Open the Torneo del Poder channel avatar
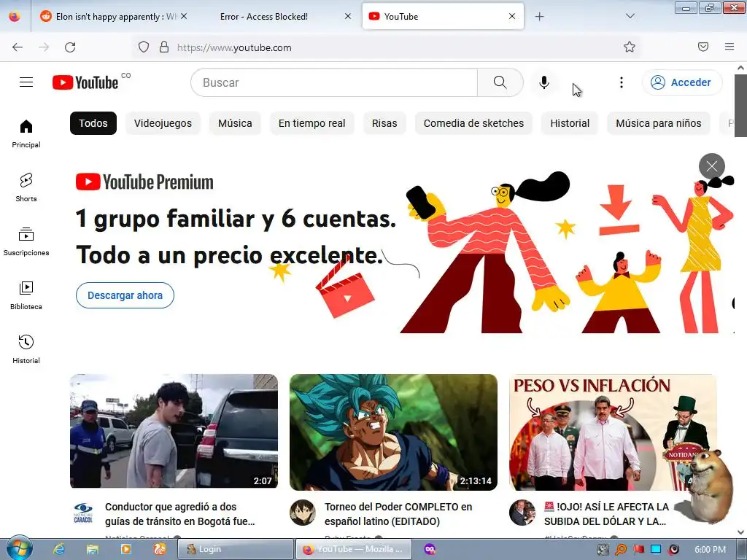The width and height of the screenshot is (747, 560). pos(303,513)
